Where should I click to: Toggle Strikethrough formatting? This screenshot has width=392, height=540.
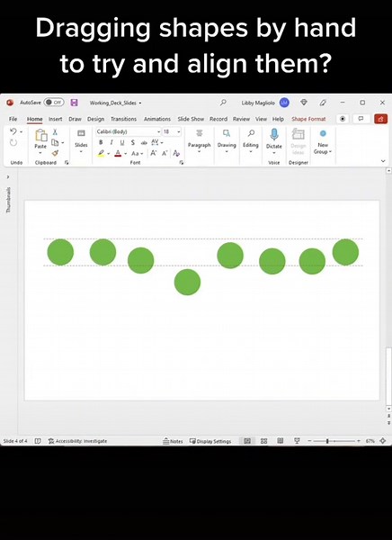pos(144,142)
